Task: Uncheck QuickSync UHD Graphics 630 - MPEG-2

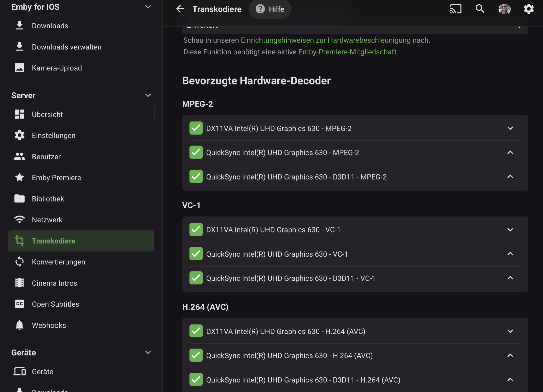Action: pos(196,152)
